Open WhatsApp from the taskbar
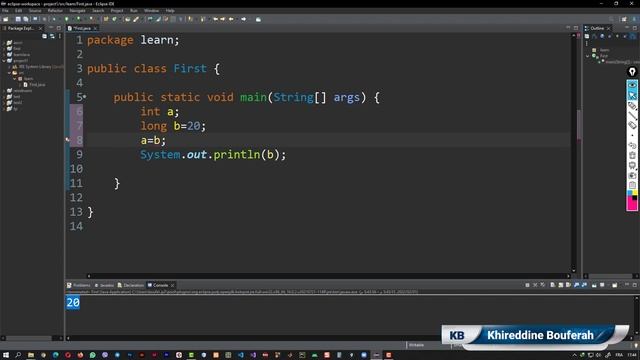The image size is (640, 360). (93, 355)
